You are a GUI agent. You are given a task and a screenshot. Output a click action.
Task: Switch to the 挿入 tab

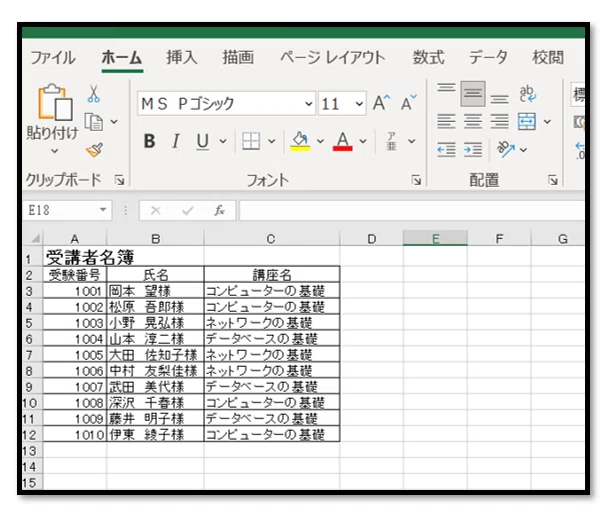coord(181,58)
